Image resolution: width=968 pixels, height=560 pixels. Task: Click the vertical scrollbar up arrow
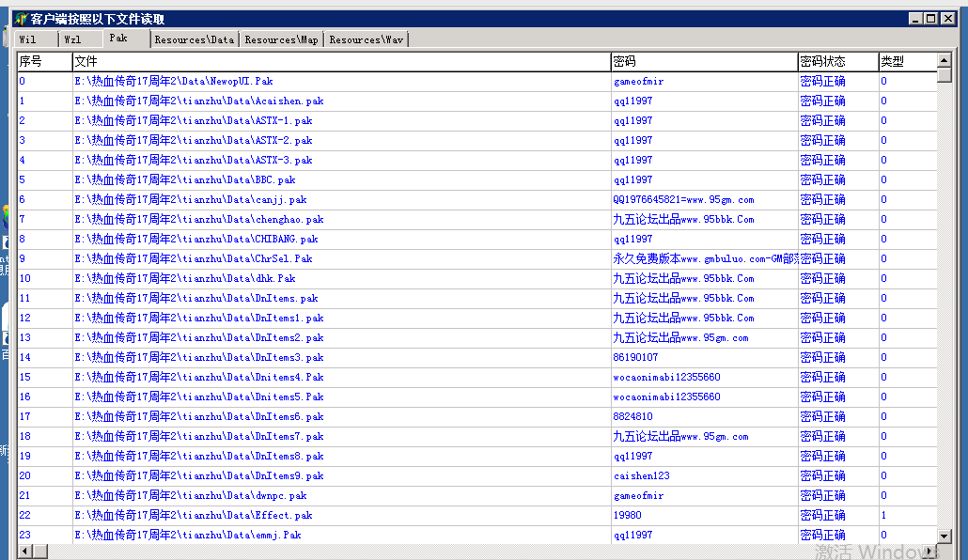[944, 60]
